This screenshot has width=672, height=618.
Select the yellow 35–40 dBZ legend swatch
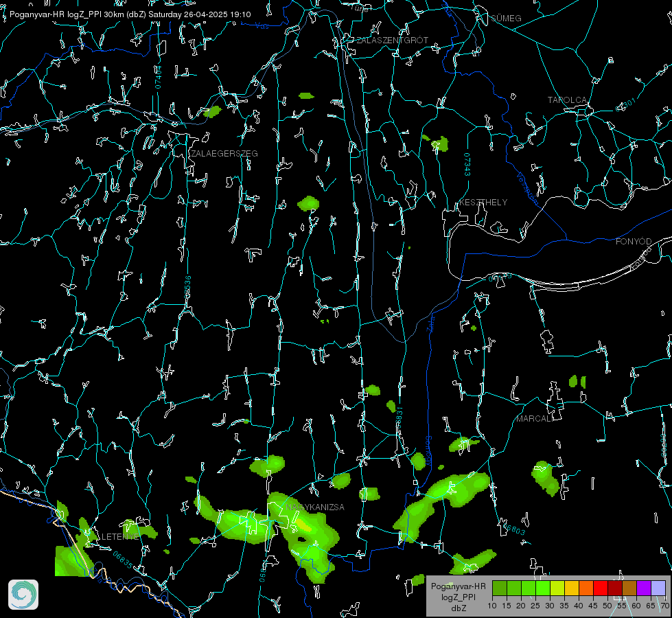[572, 588]
